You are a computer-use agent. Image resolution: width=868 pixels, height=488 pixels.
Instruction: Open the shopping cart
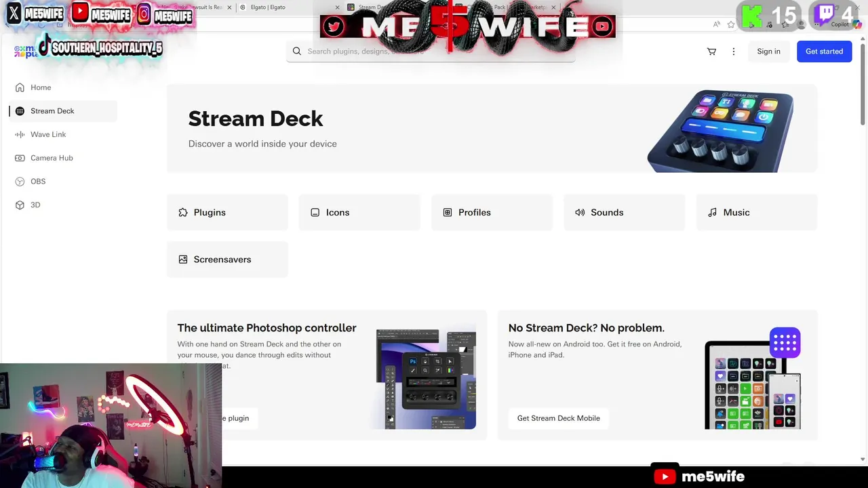711,52
